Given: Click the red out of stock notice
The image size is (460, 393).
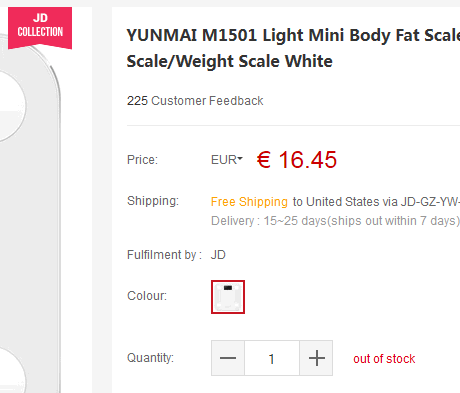Looking at the screenshot, I should 384,359.
